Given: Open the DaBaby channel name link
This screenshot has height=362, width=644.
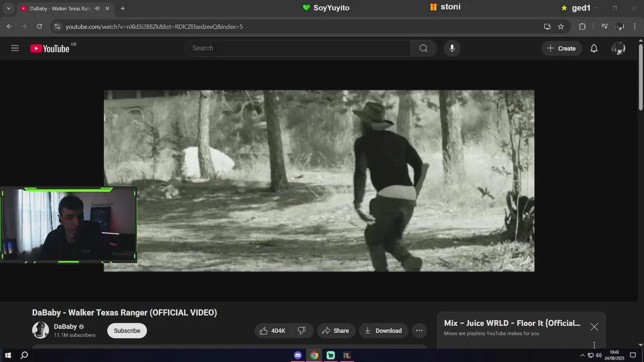Looking at the screenshot, I should pyautogui.click(x=65, y=327).
